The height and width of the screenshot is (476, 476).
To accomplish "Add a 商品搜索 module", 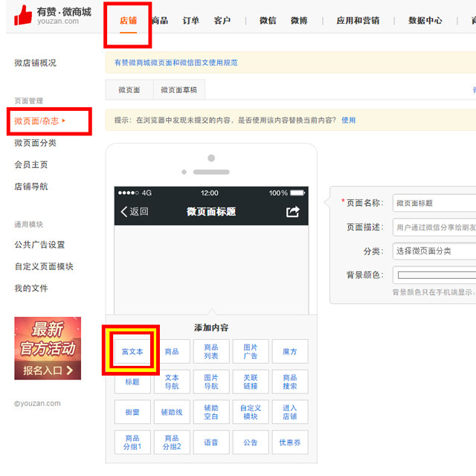I will [290, 382].
